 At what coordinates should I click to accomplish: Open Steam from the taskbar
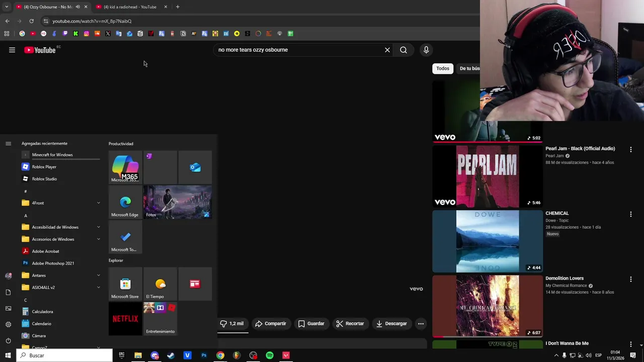point(171,355)
